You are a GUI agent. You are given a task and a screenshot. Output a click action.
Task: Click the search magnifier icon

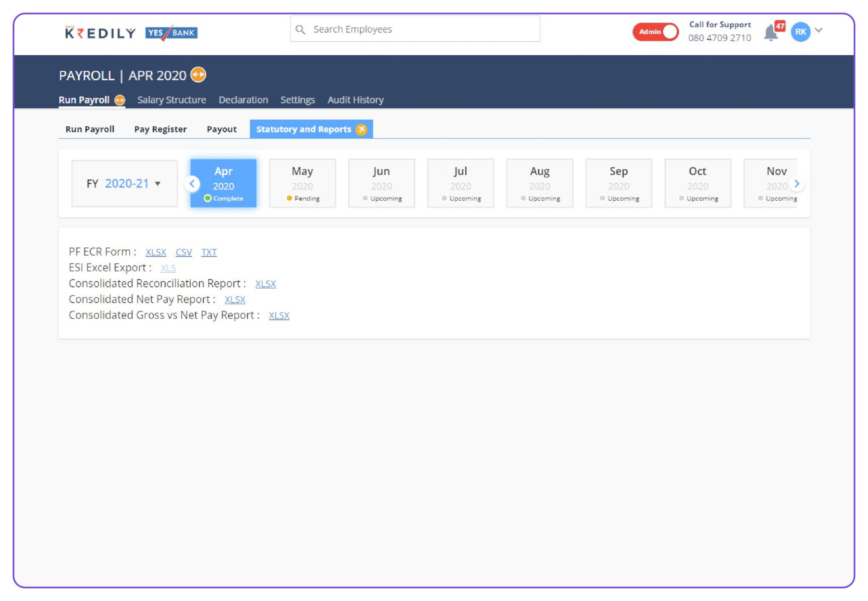300,29
